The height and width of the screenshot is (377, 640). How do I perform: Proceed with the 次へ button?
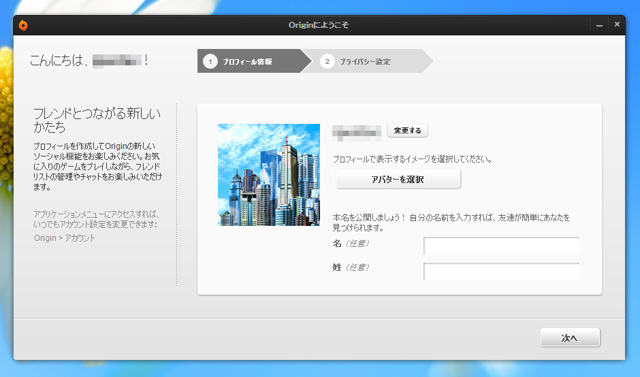(x=570, y=338)
